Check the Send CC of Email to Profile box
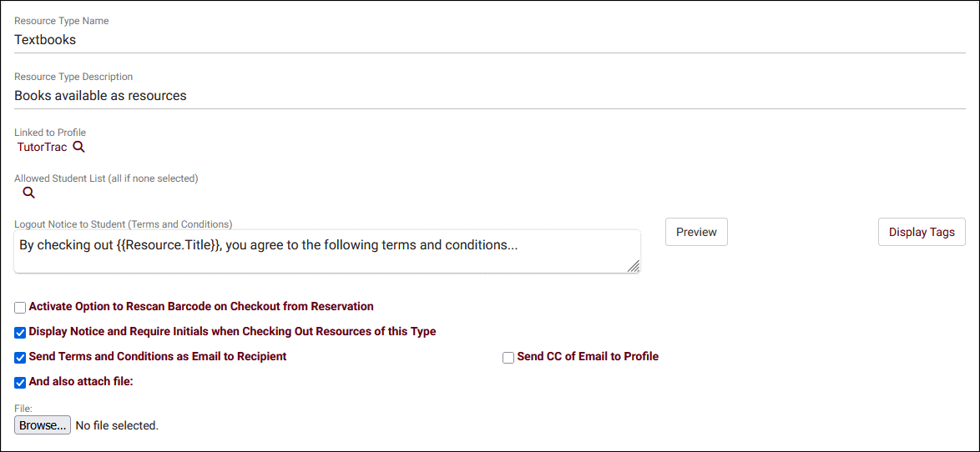Screen dimensions: 980x452 (x=508, y=357)
